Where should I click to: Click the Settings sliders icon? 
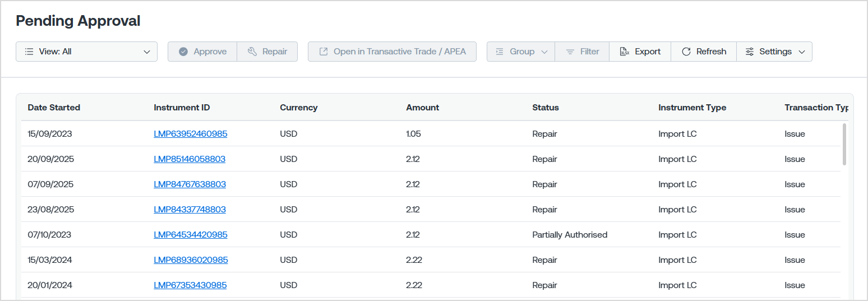tap(750, 52)
